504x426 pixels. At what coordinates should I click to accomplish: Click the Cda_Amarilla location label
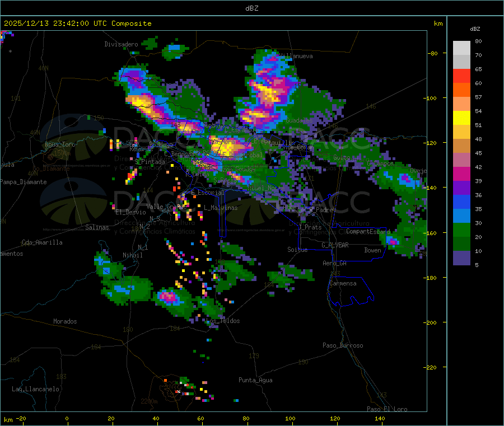click(42, 242)
